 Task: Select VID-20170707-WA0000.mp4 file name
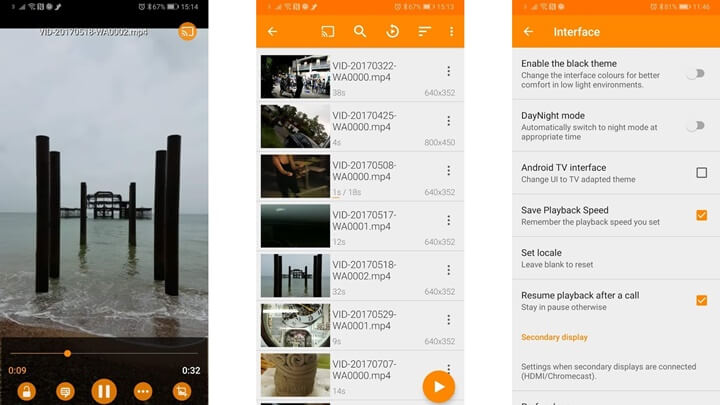click(364, 370)
